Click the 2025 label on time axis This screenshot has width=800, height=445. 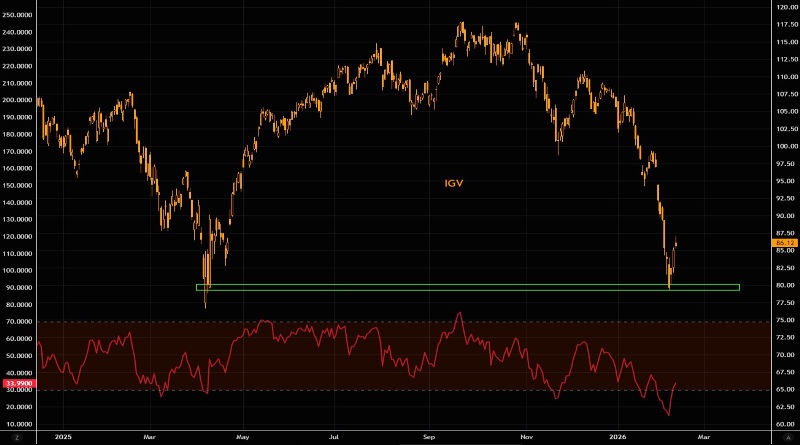[62, 437]
